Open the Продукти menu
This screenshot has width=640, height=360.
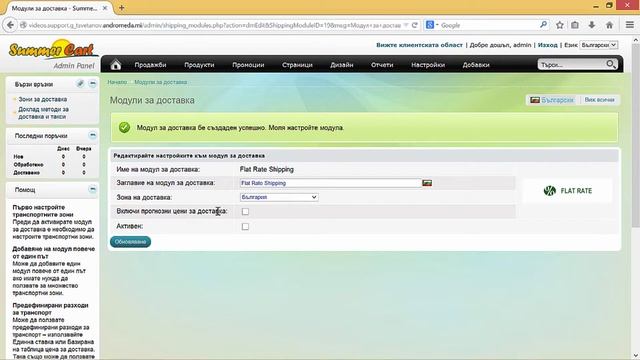click(x=199, y=65)
